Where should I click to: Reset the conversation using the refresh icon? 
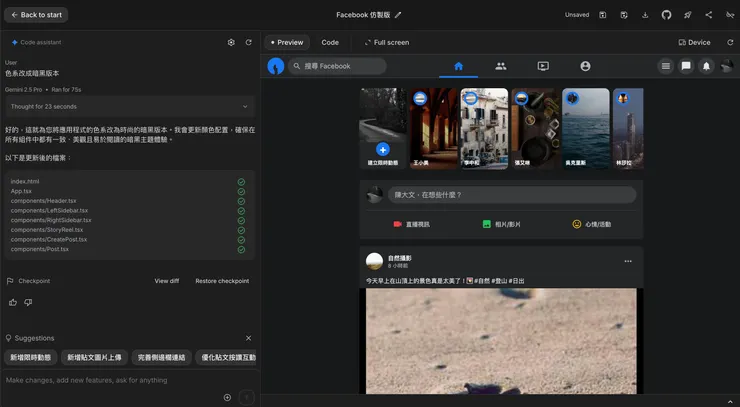pyautogui.click(x=249, y=42)
